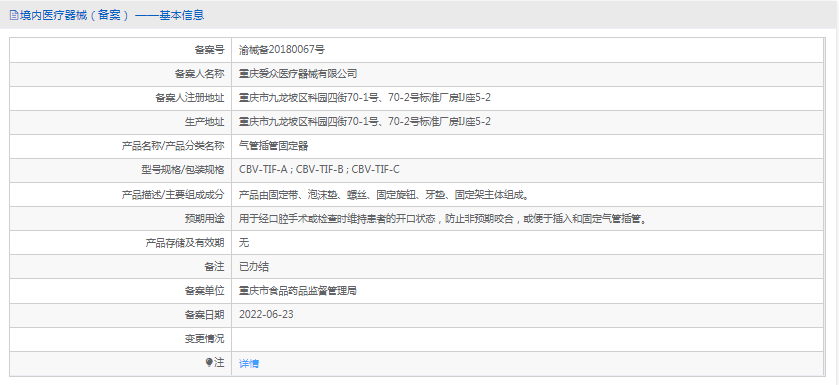Click the 变更情况 row label

click(204, 339)
